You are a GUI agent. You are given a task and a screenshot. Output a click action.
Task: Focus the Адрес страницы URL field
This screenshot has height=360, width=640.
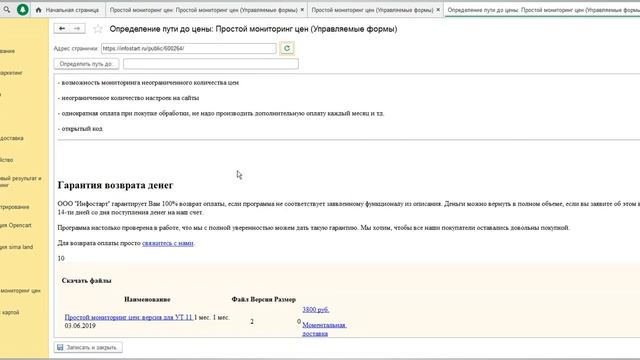pos(189,48)
